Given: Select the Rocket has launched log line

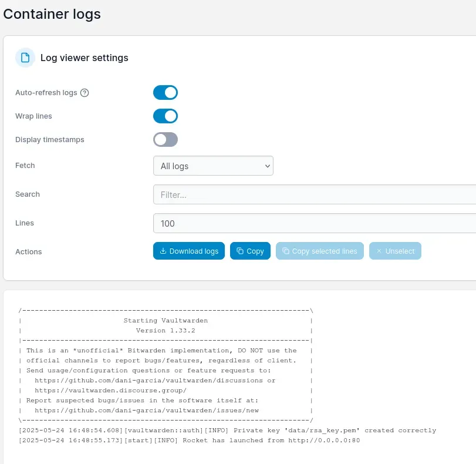Looking at the screenshot, I should pyautogui.click(x=189, y=441).
